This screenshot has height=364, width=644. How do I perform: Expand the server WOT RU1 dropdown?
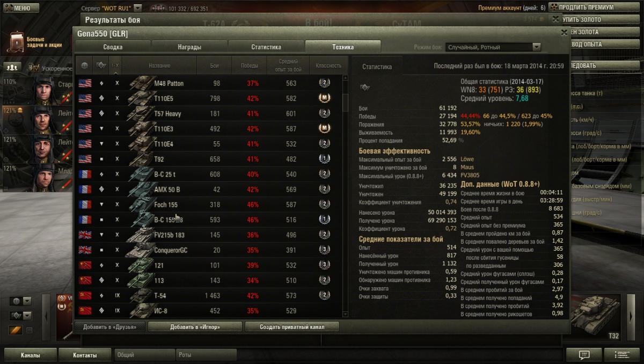[137, 9]
